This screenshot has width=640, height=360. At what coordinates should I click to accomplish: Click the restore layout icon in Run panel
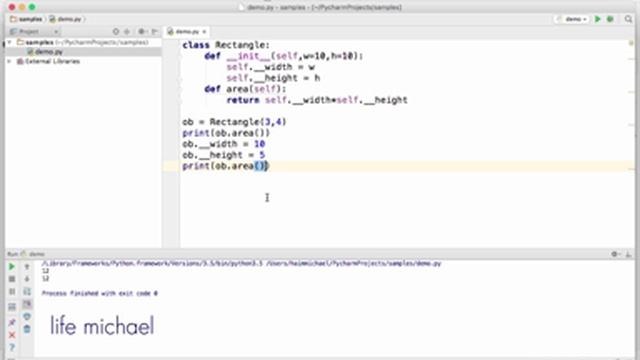12,306
